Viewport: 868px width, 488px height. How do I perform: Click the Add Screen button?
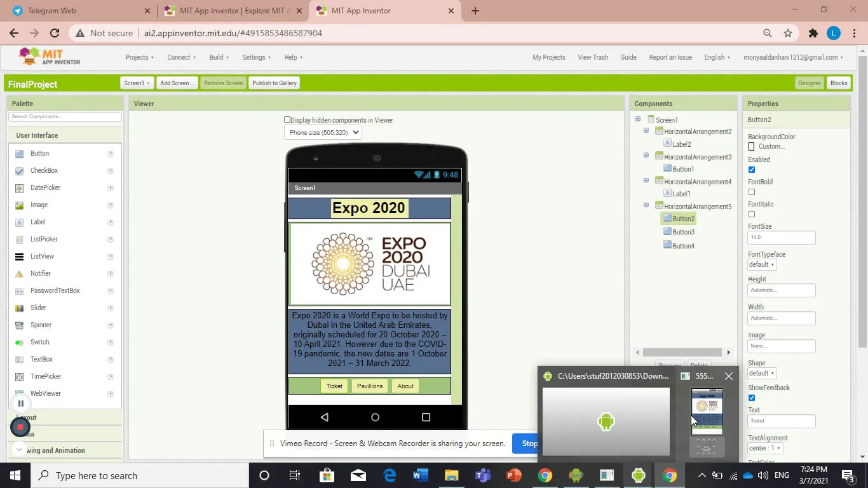coord(177,83)
